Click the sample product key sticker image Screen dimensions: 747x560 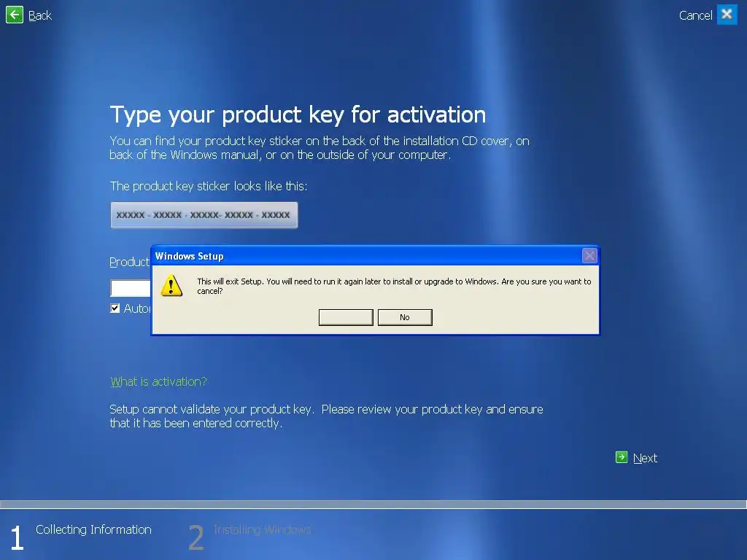coord(204,215)
